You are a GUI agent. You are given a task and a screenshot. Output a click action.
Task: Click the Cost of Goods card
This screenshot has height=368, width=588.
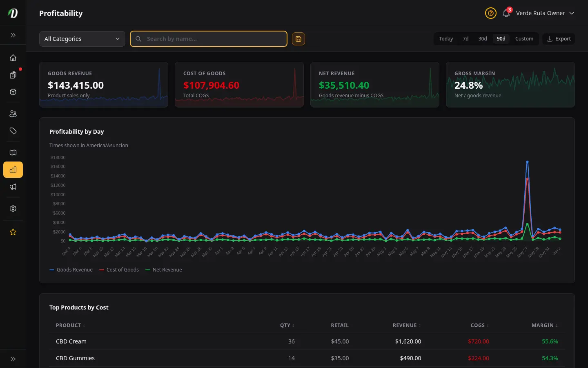(239, 85)
